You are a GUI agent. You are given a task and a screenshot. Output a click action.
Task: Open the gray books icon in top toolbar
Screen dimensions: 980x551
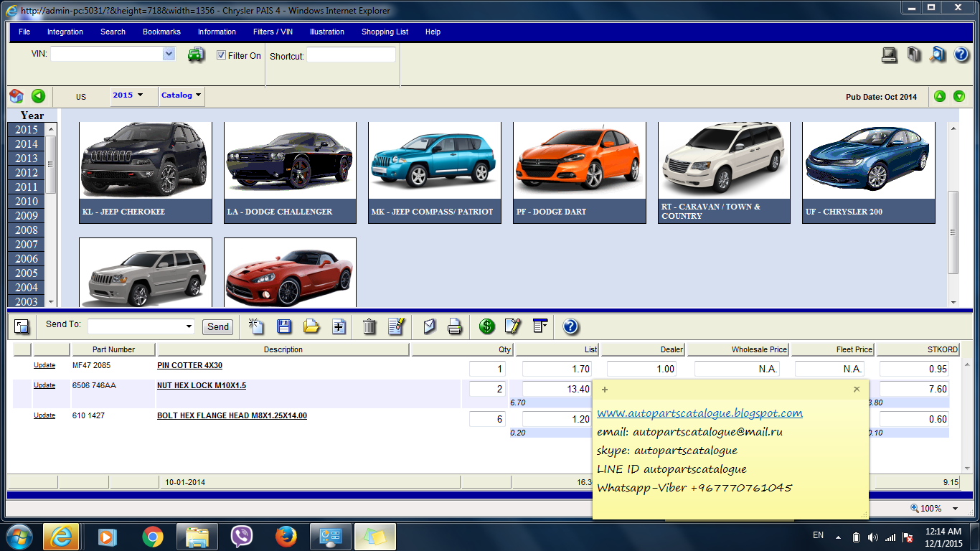[x=914, y=55]
